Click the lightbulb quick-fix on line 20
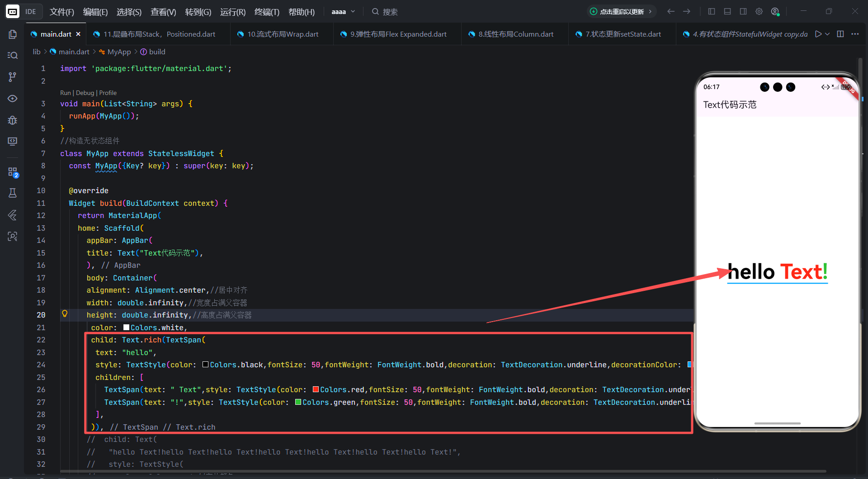This screenshot has height=479, width=868. click(x=65, y=313)
